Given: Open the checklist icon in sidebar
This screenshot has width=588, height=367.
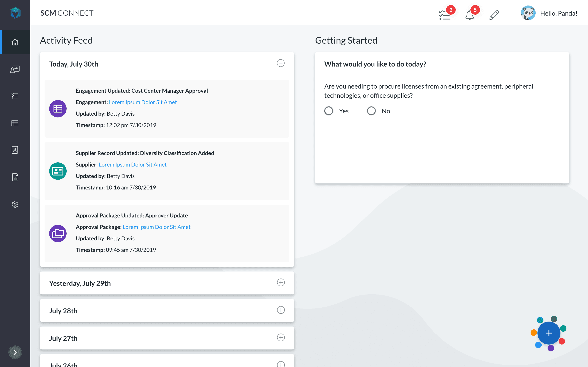Looking at the screenshot, I should click(15, 96).
